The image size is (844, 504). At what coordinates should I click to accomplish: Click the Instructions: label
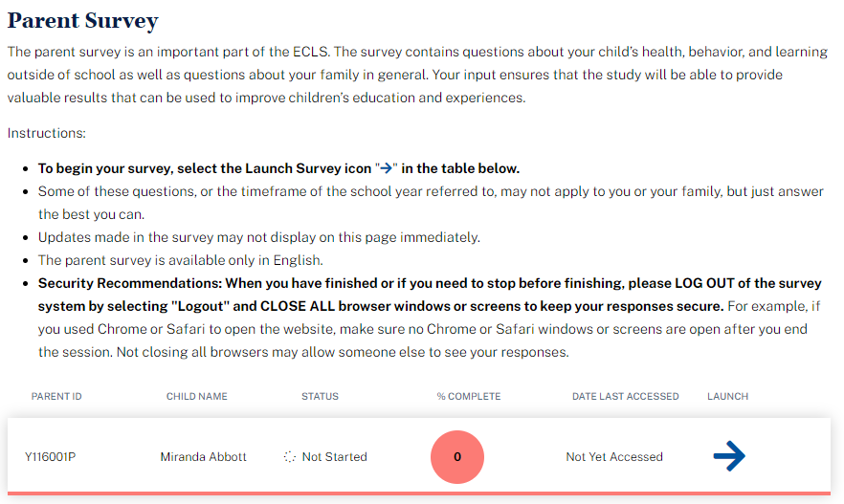[47, 133]
